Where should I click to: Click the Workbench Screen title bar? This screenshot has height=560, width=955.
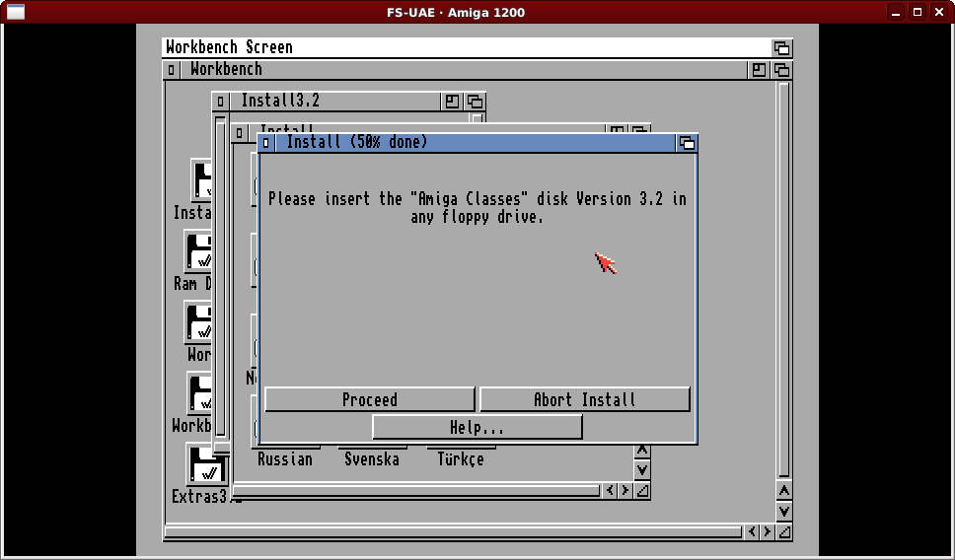point(467,47)
